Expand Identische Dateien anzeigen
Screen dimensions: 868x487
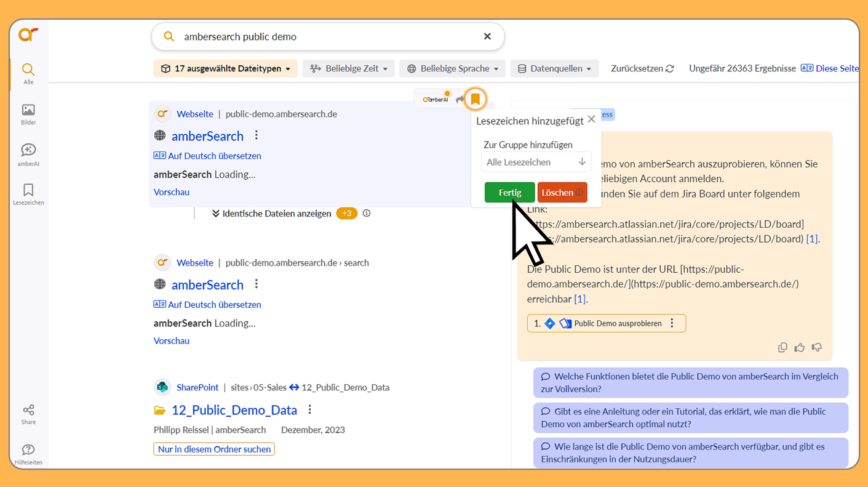pos(271,214)
